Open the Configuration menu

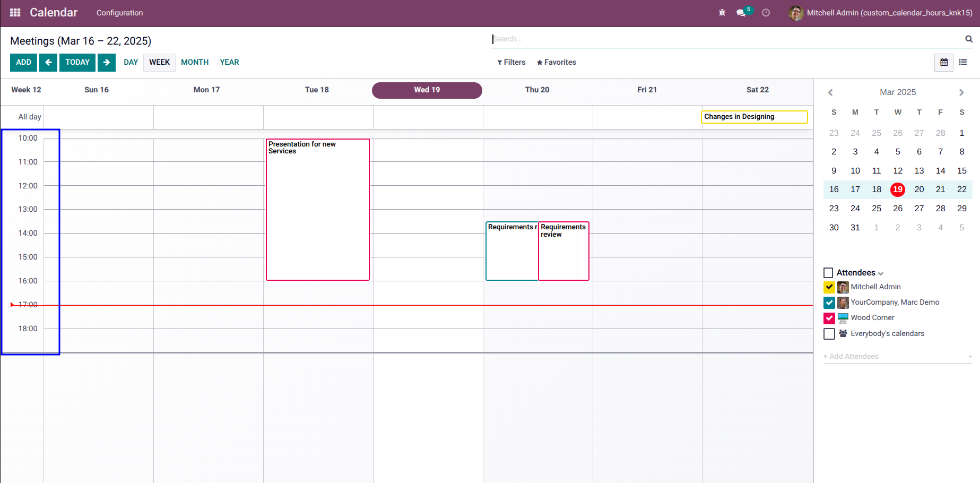pos(119,13)
